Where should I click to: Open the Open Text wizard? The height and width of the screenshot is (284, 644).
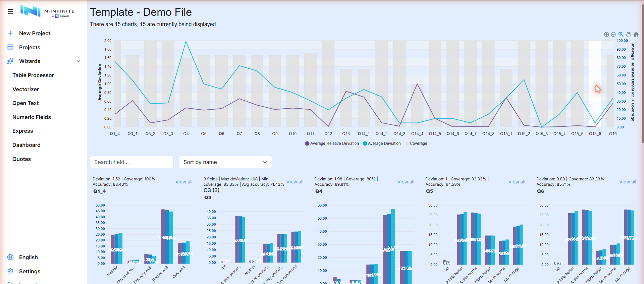tap(25, 103)
